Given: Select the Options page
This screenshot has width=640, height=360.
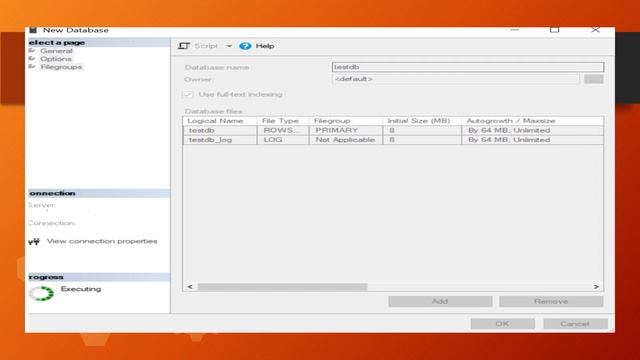Looking at the screenshot, I should [x=56, y=59].
